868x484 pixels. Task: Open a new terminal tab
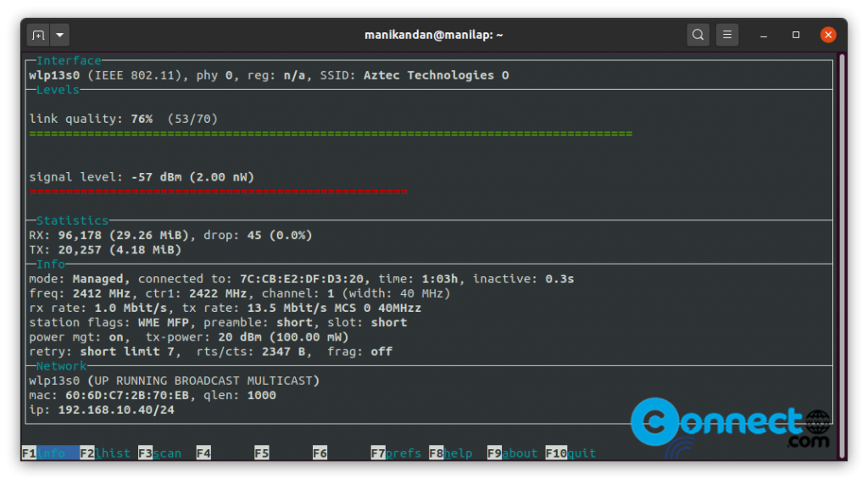[38, 35]
